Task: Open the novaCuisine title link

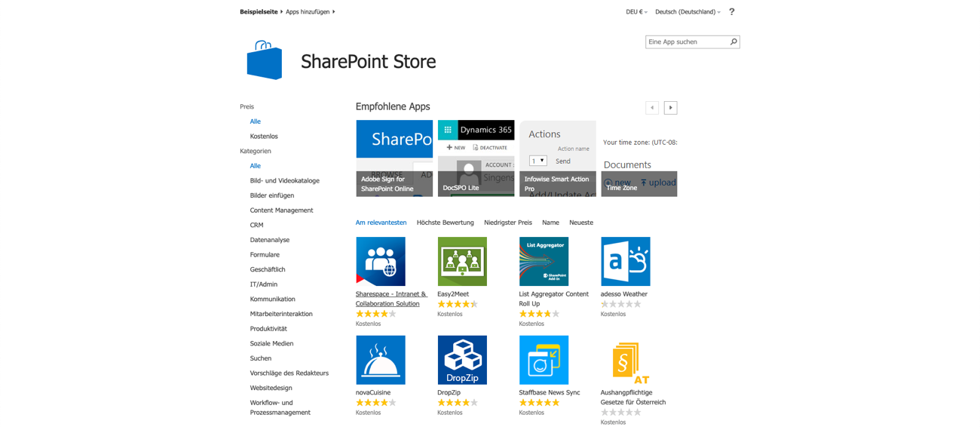Action: [x=373, y=392]
